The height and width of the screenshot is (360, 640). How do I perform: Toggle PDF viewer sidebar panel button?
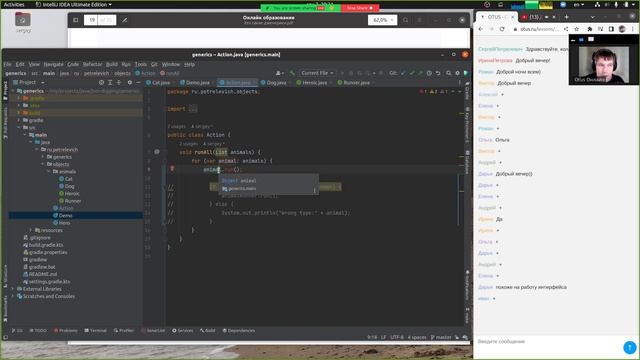click(76, 20)
